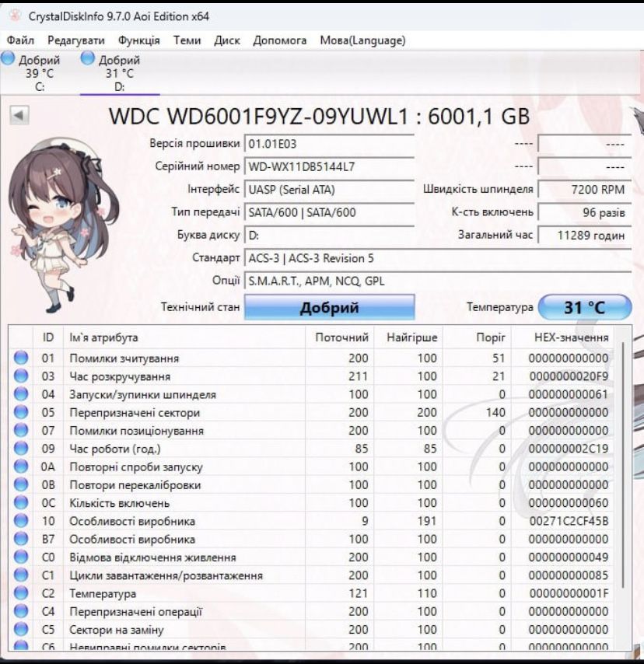
Task: Click status icon of attribute 03 row
Action: click(21, 376)
